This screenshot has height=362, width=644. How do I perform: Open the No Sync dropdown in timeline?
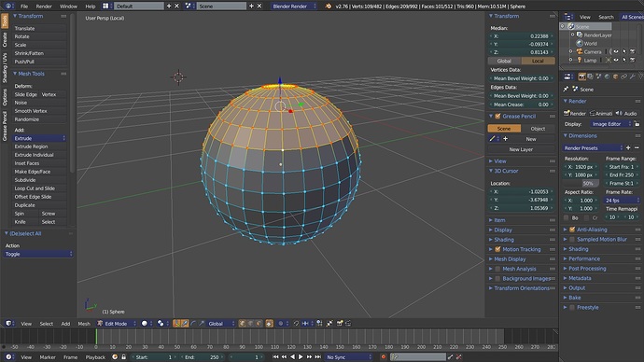(x=348, y=357)
